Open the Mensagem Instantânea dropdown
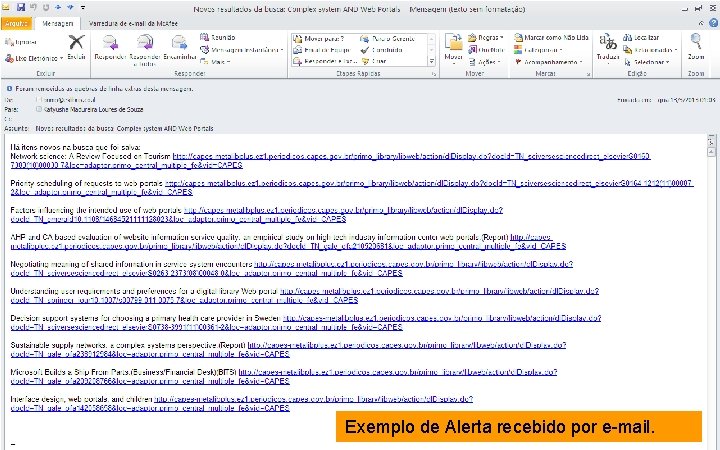 (242, 50)
